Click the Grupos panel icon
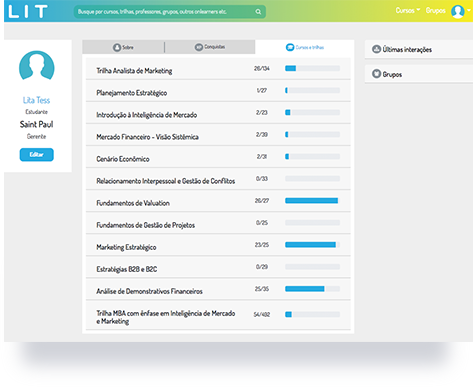Viewport: 473px width, 387px height. 376,74
